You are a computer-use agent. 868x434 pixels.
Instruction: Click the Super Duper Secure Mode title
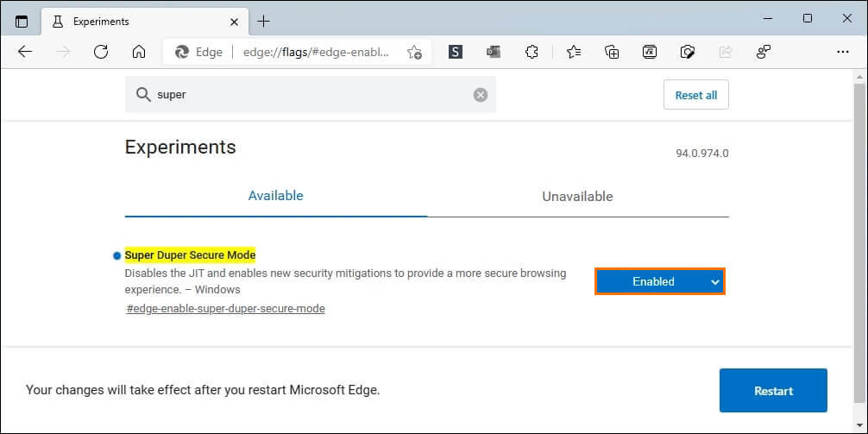coord(191,255)
